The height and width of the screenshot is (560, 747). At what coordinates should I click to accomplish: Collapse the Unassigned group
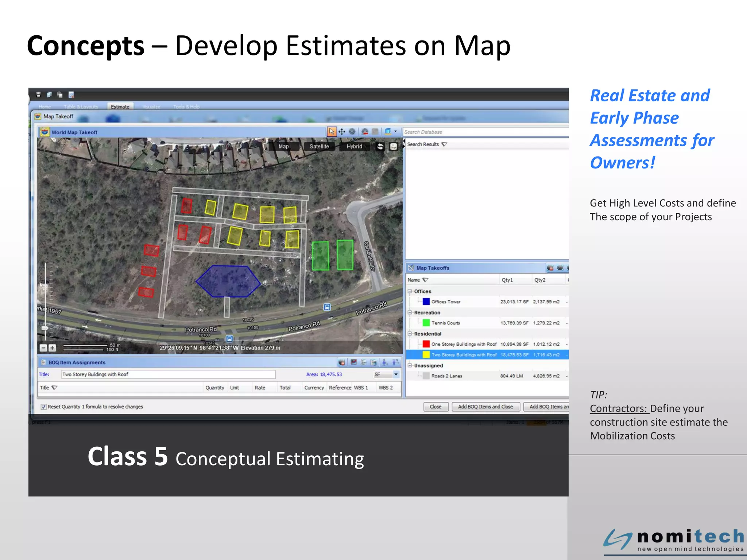(410, 365)
